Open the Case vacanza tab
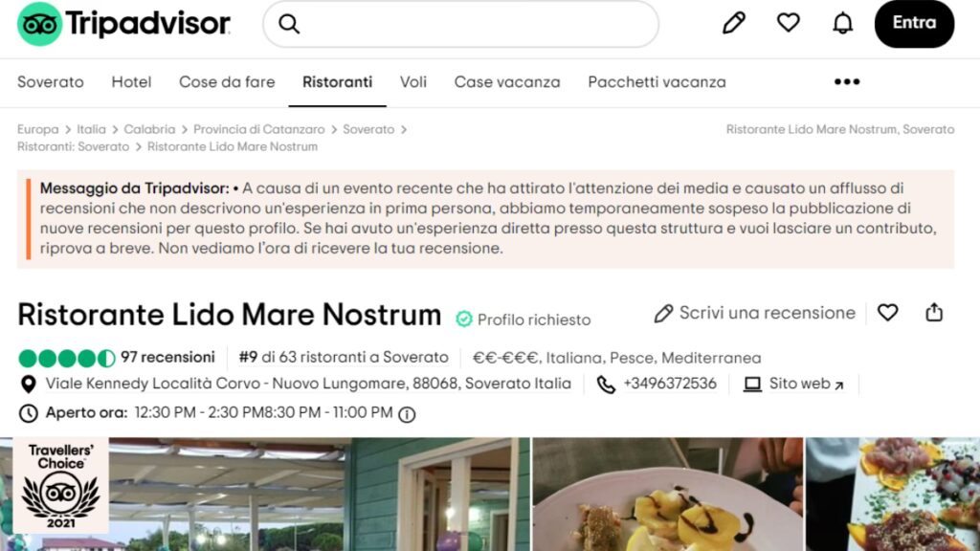Image resolution: width=980 pixels, height=551 pixels. click(507, 82)
